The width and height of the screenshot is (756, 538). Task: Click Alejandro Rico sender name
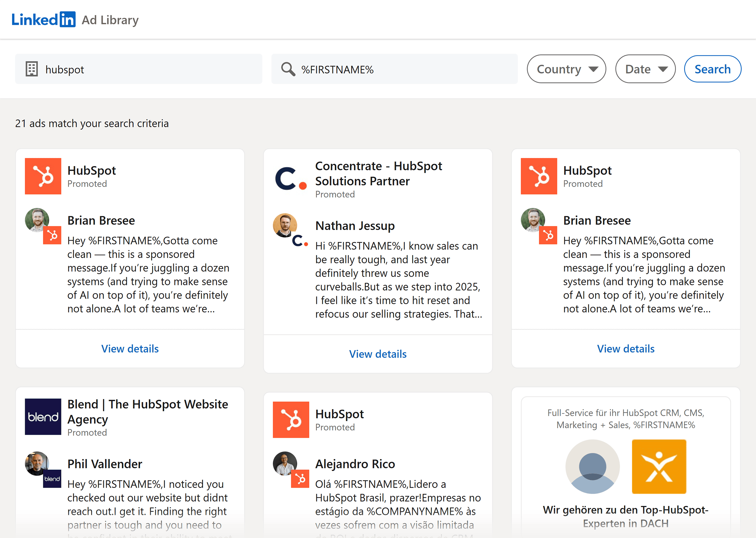pyautogui.click(x=355, y=464)
